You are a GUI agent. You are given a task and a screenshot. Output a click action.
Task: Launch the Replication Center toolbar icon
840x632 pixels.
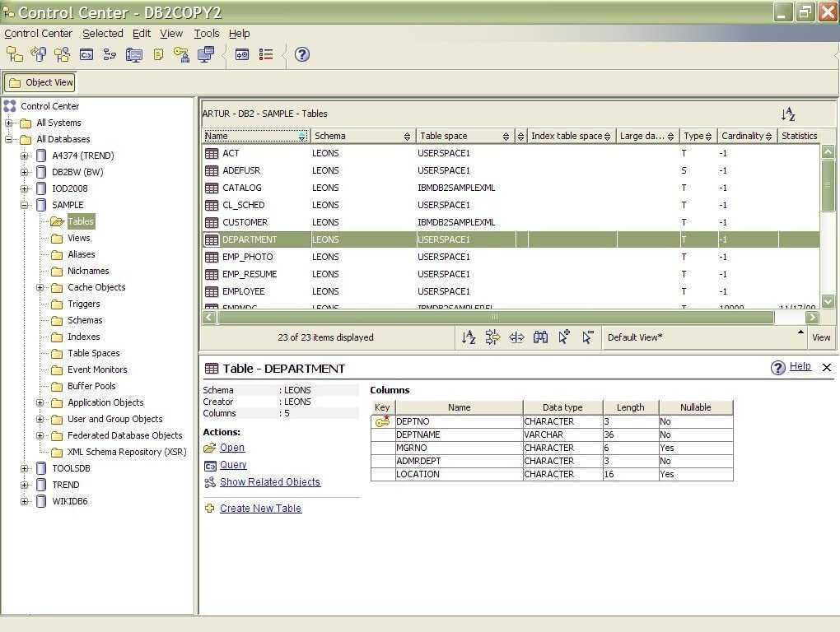tap(39, 54)
